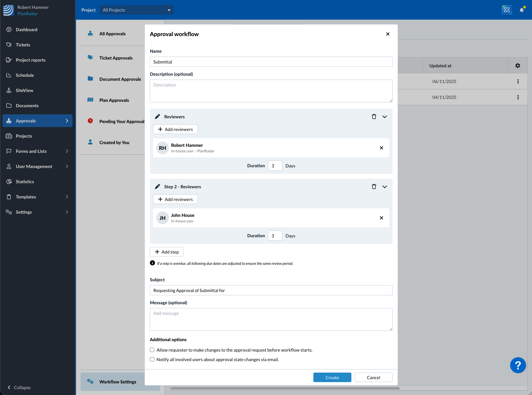
Task: Open the three-dot menu for the 06/11/2025 row
Action: [x=518, y=81]
